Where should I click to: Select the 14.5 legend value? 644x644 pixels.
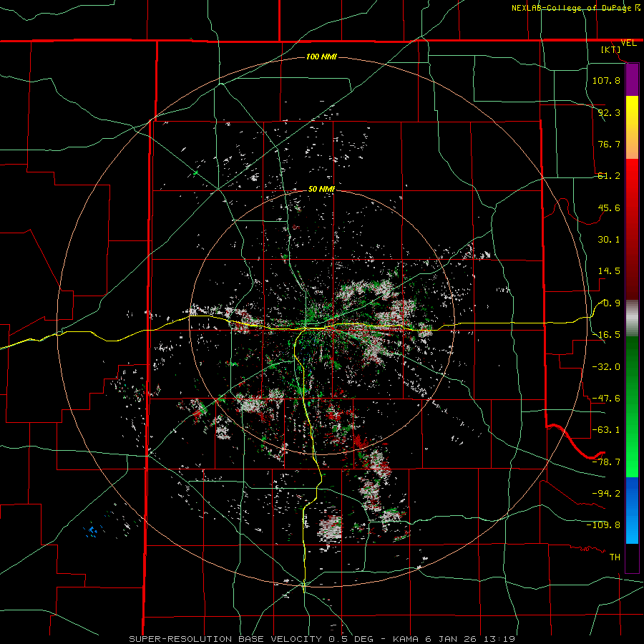point(609,271)
